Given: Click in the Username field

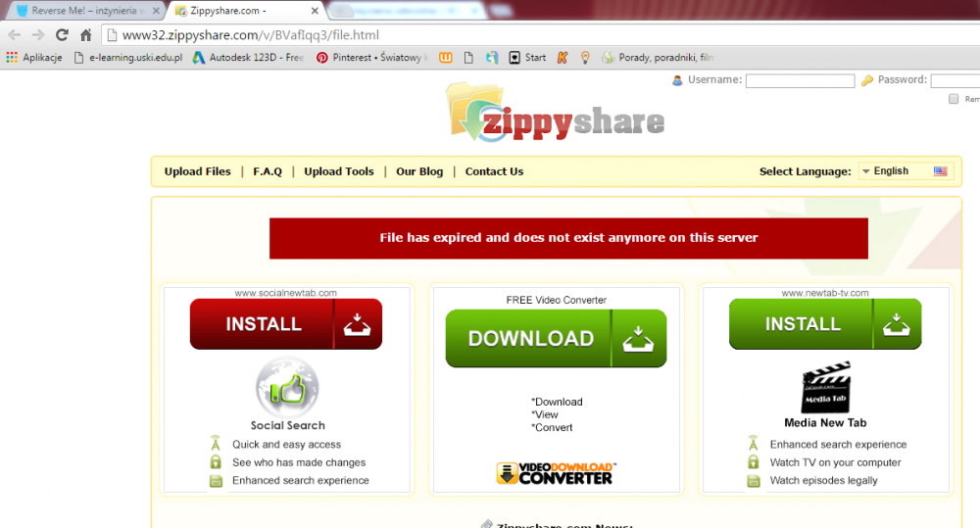Looking at the screenshot, I should tap(801, 81).
